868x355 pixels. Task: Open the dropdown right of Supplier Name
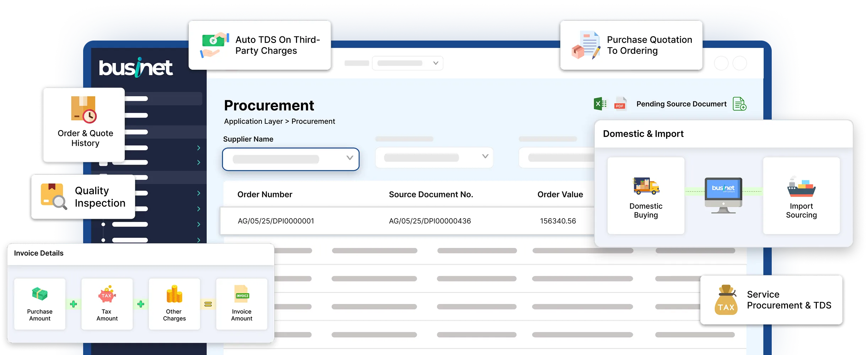pyautogui.click(x=434, y=157)
